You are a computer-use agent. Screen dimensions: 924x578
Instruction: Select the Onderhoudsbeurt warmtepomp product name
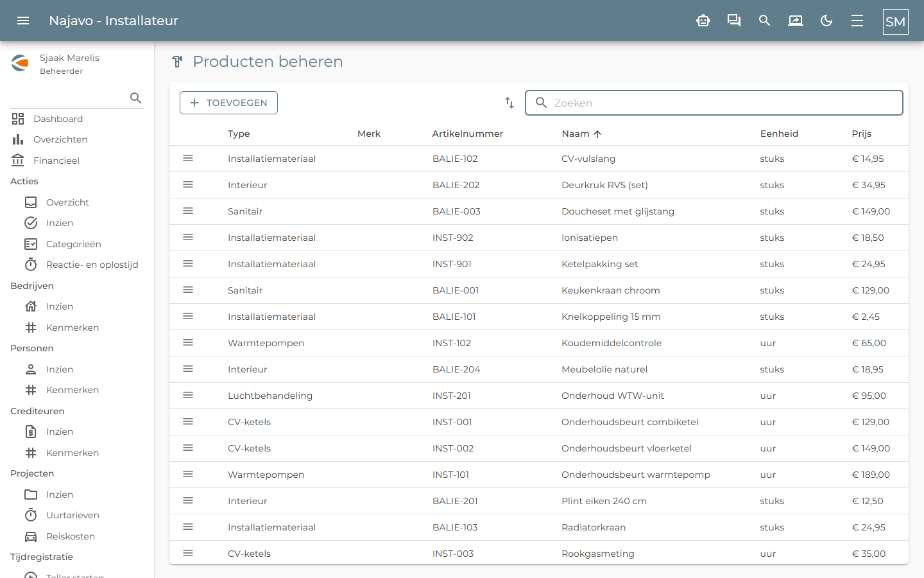636,475
